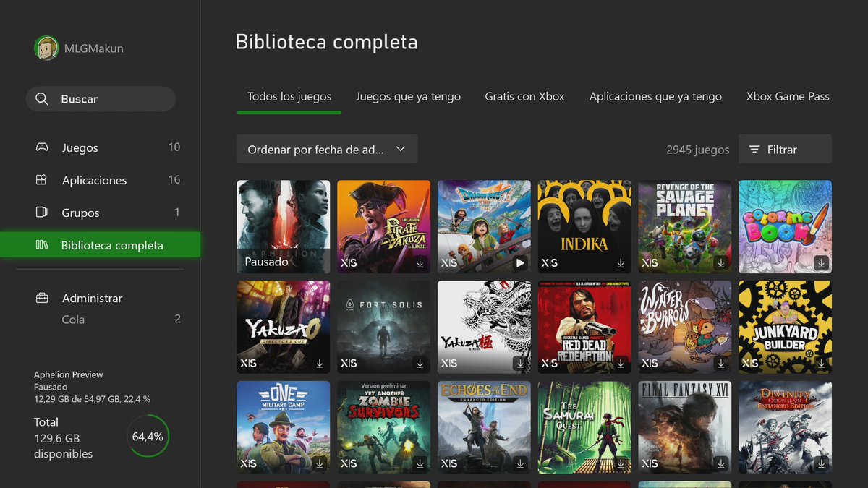This screenshot has height=488, width=868.
Task: Open the Ordenar por fecha dropdown
Action: [327, 149]
